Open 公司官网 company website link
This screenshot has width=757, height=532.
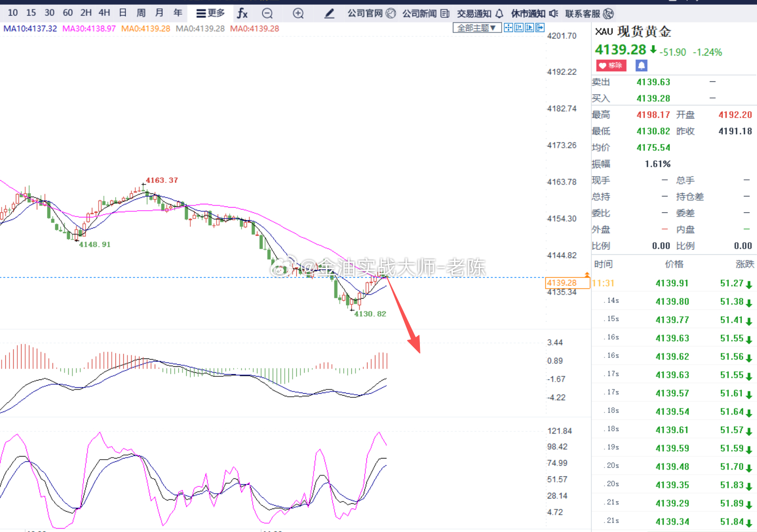[x=372, y=14]
